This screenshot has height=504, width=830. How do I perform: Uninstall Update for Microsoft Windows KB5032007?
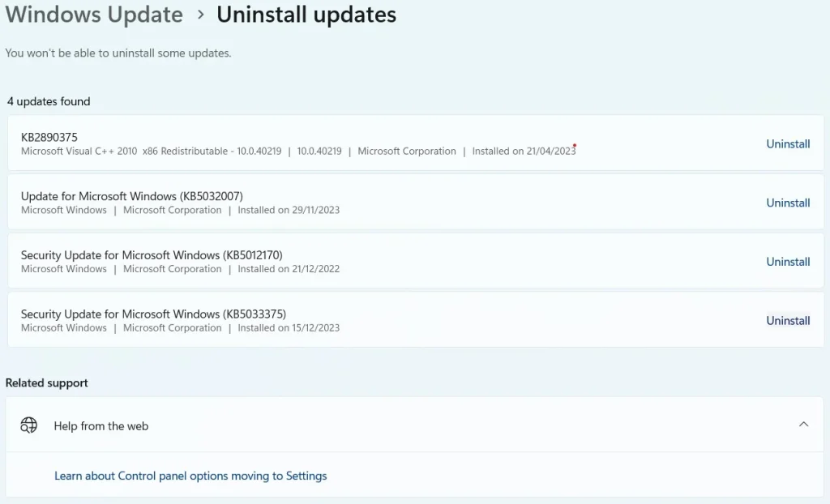(788, 203)
